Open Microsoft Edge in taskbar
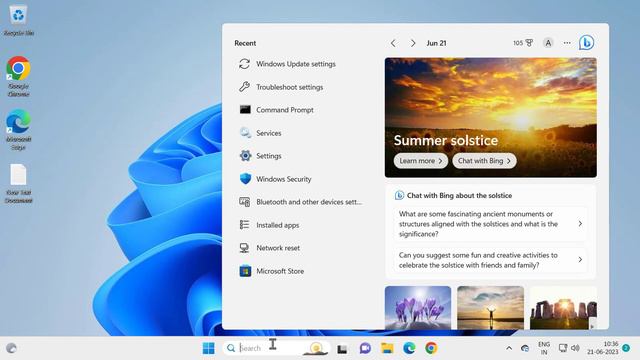640x360 pixels. (409, 348)
